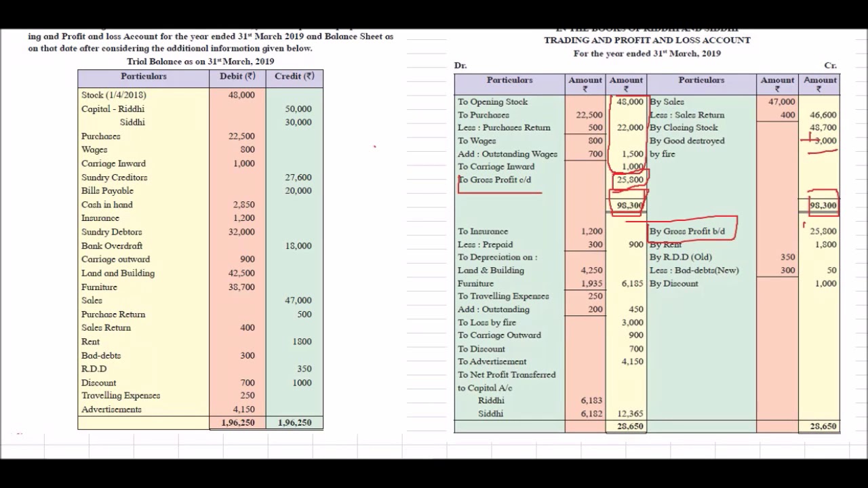Select the 'Less : Purchases Return' line
This screenshot has height=488, width=868.
pos(504,127)
